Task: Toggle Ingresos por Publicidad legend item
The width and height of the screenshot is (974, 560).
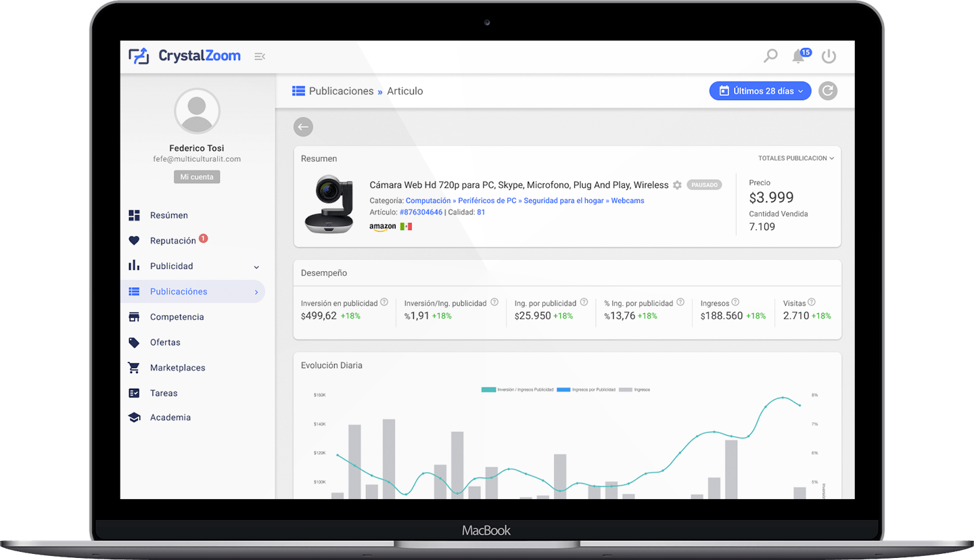Action: (586, 390)
